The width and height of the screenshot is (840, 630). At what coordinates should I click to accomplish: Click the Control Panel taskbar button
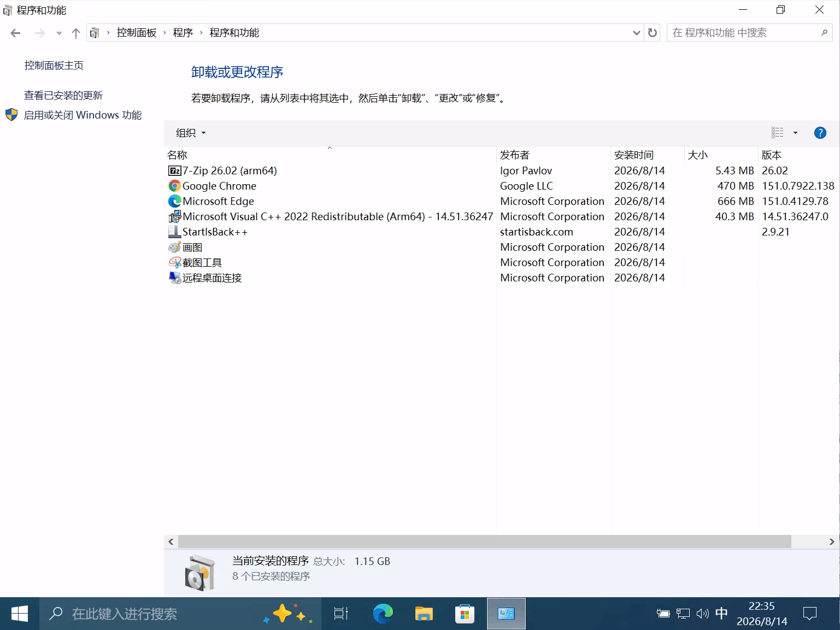point(506,614)
